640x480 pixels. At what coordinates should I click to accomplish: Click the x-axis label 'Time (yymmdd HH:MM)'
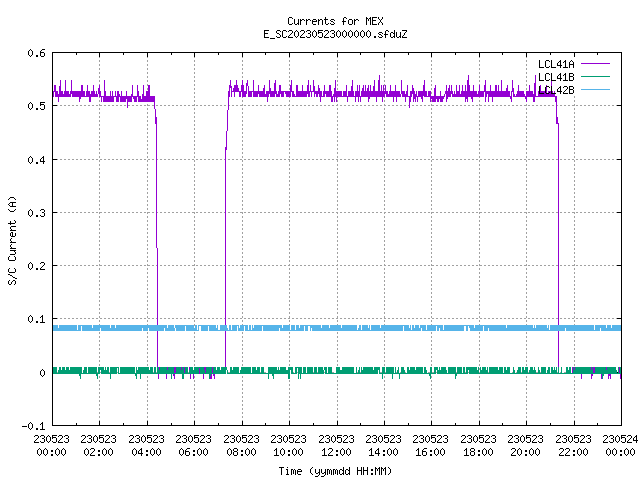pos(335,471)
